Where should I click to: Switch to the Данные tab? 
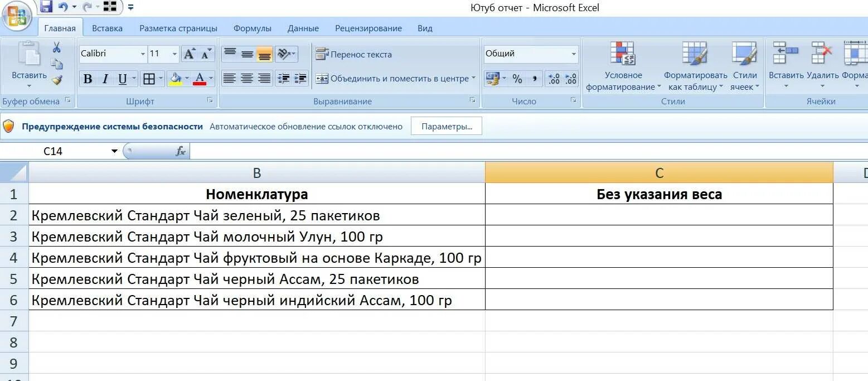tap(303, 28)
